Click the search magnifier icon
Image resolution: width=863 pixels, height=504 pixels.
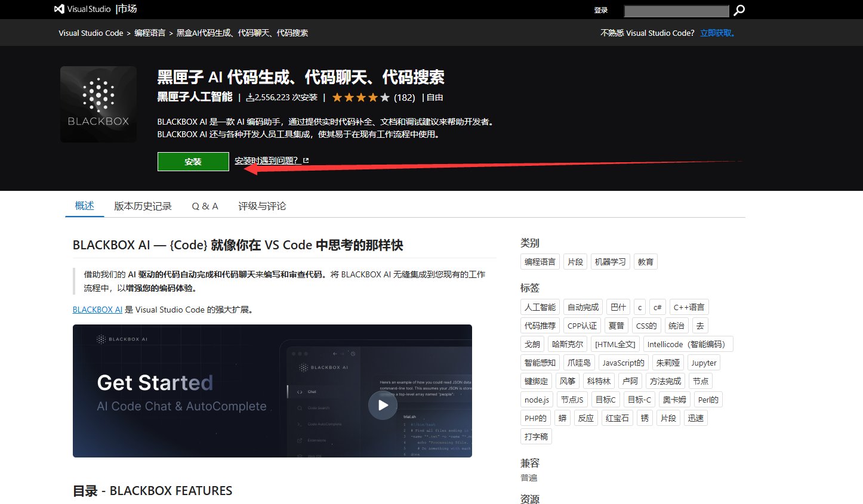[739, 10]
